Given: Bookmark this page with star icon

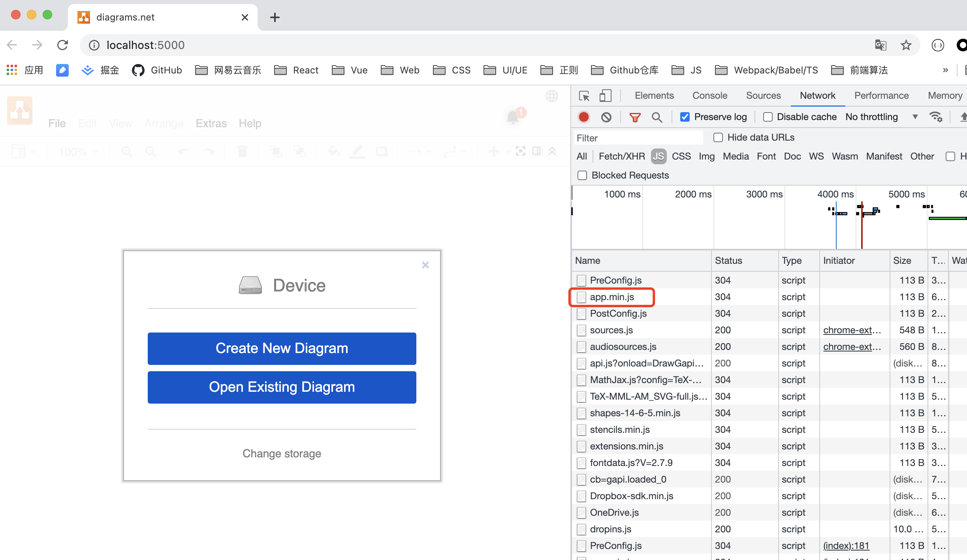Looking at the screenshot, I should click(906, 45).
